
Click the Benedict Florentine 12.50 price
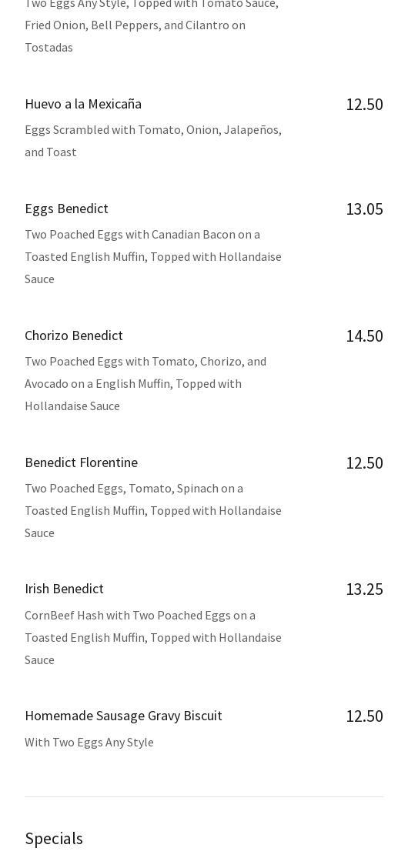(x=364, y=462)
